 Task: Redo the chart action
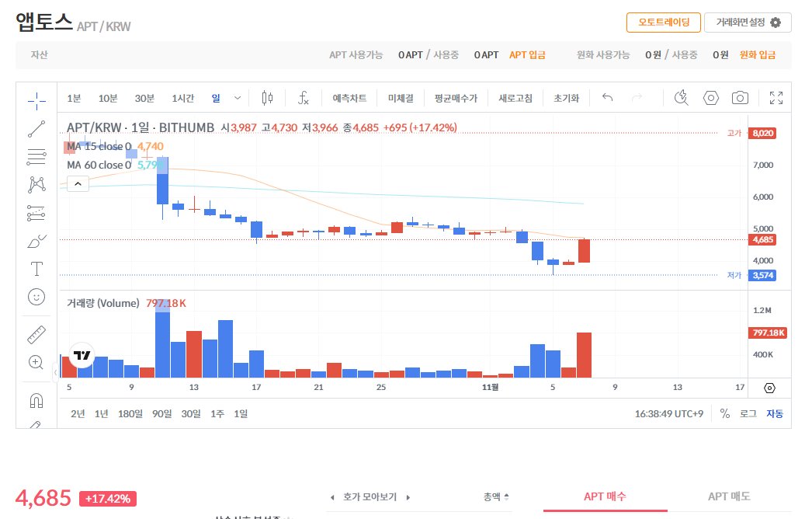tap(637, 97)
